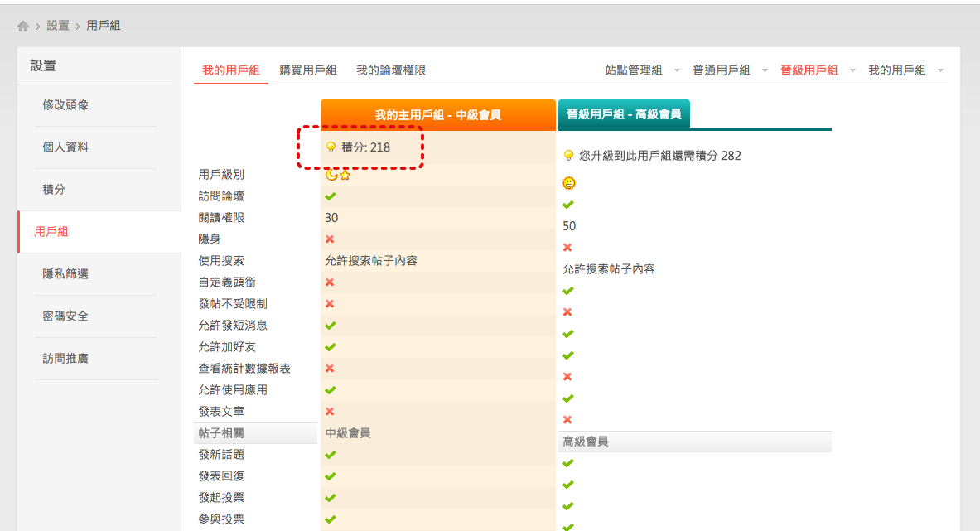Click green checkmark in 允許加好友 row

pos(330,347)
